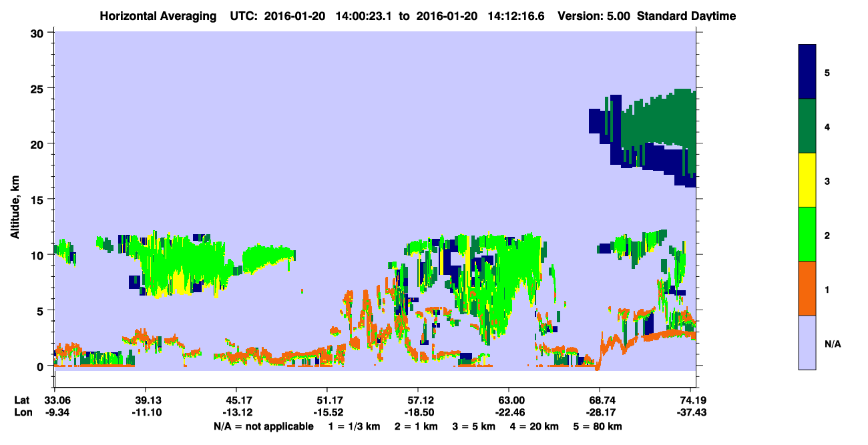Click the dark blue level 5 color swatch
This screenshot has height=445, width=868.
(x=807, y=72)
